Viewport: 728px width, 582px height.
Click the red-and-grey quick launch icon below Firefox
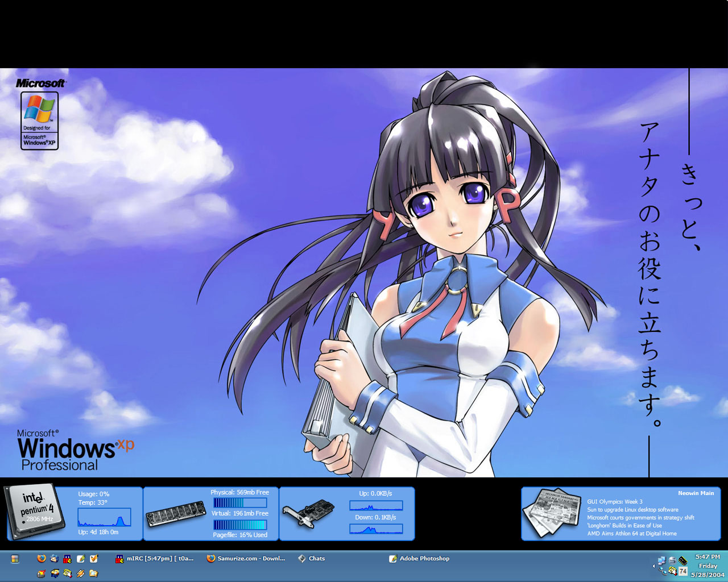coord(42,573)
